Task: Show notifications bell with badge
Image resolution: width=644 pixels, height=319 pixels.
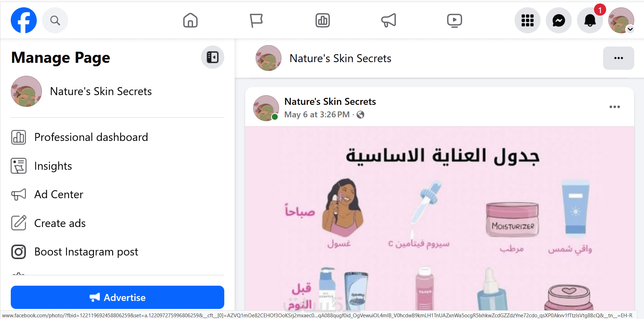Action: point(590,20)
